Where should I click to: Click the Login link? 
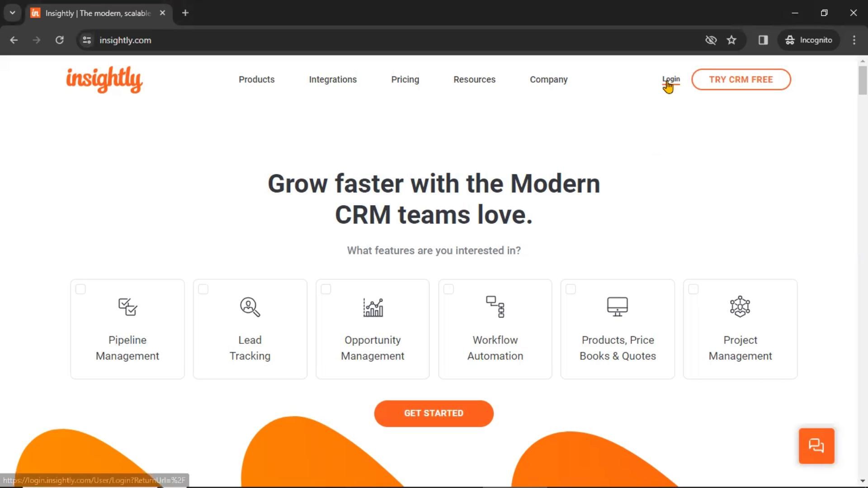click(671, 79)
